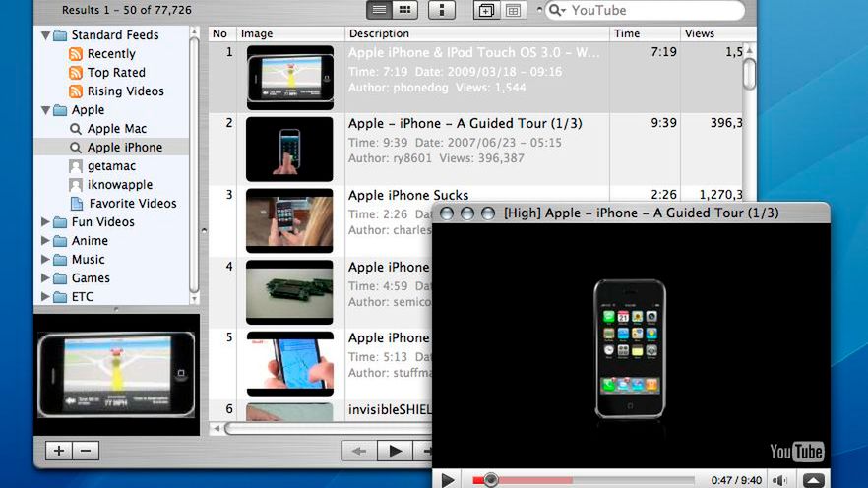Click the YouTube logo in player
This screenshot has height=488, width=868.
pos(796,452)
